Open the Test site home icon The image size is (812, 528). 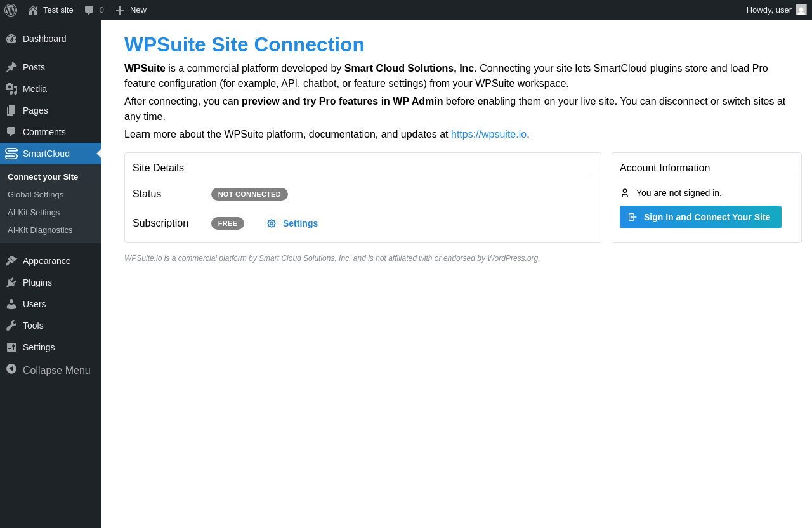[33, 10]
